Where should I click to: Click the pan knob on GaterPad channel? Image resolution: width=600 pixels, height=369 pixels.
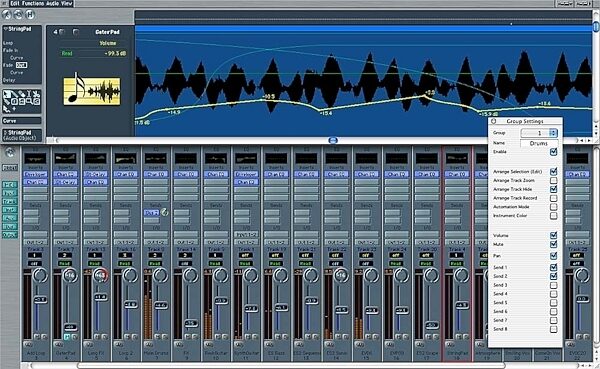(x=70, y=275)
